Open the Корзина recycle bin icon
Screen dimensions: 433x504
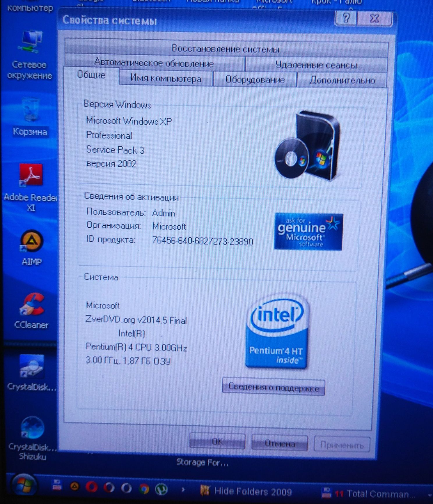click(30, 117)
